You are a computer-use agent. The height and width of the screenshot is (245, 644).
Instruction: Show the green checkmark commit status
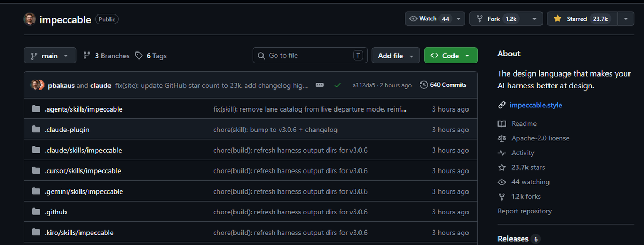(337, 85)
